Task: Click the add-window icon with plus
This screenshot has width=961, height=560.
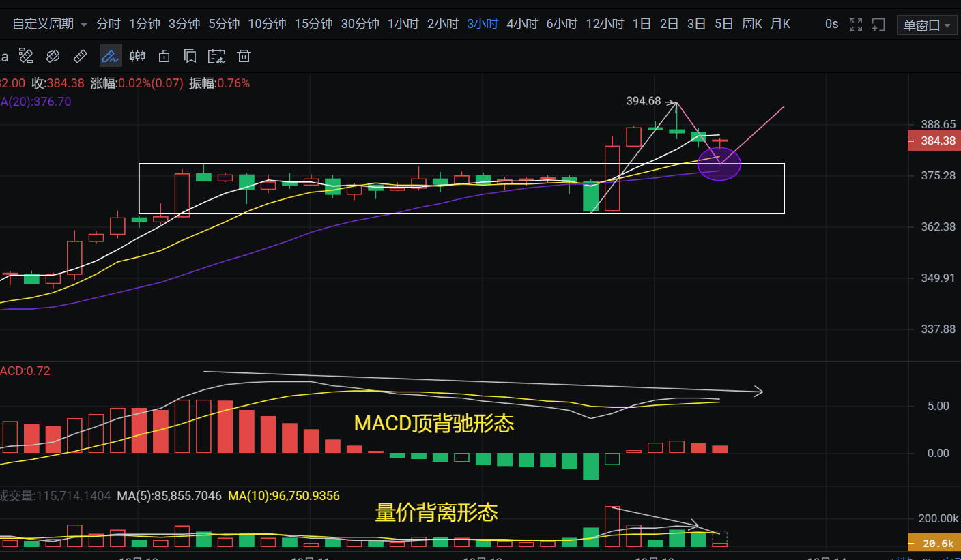Action: pyautogui.click(x=879, y=25)
